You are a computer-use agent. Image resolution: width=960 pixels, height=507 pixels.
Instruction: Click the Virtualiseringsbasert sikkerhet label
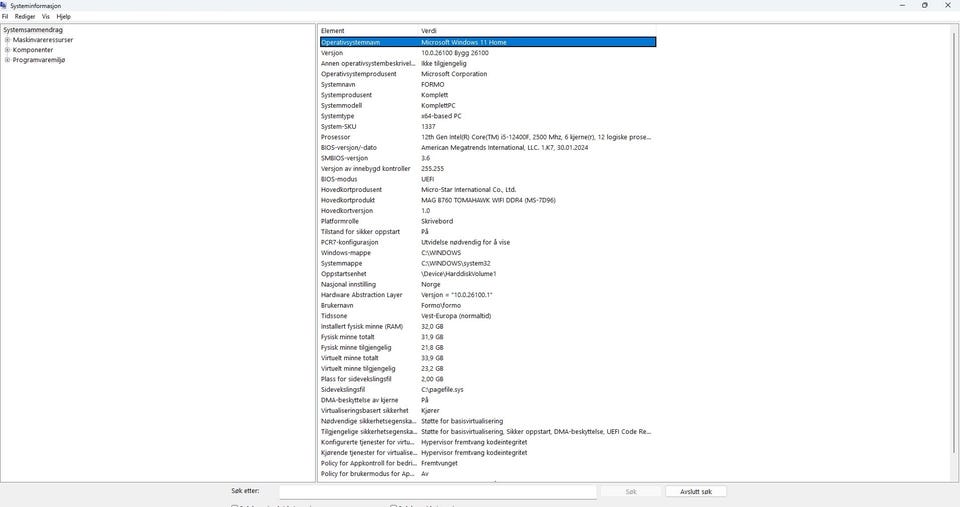pyautogui.click(x=365, y=411)
